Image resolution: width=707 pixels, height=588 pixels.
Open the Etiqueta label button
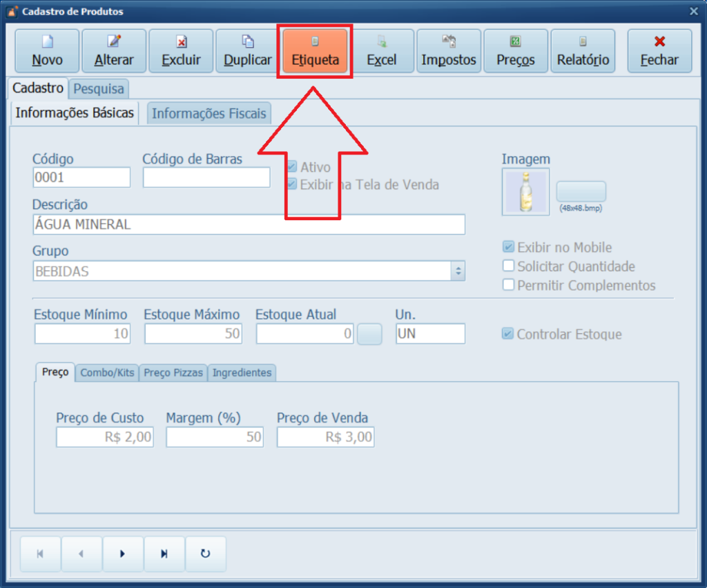coord(315,51)
